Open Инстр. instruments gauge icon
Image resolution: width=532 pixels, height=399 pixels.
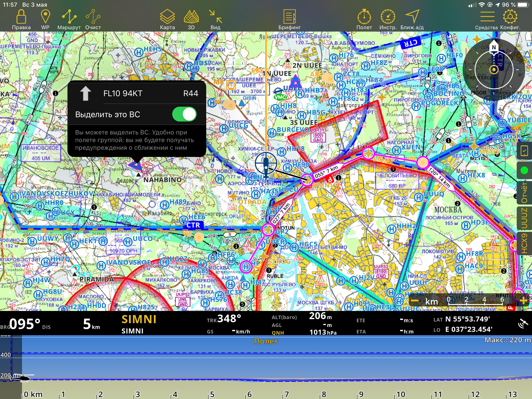pos(388,17)
